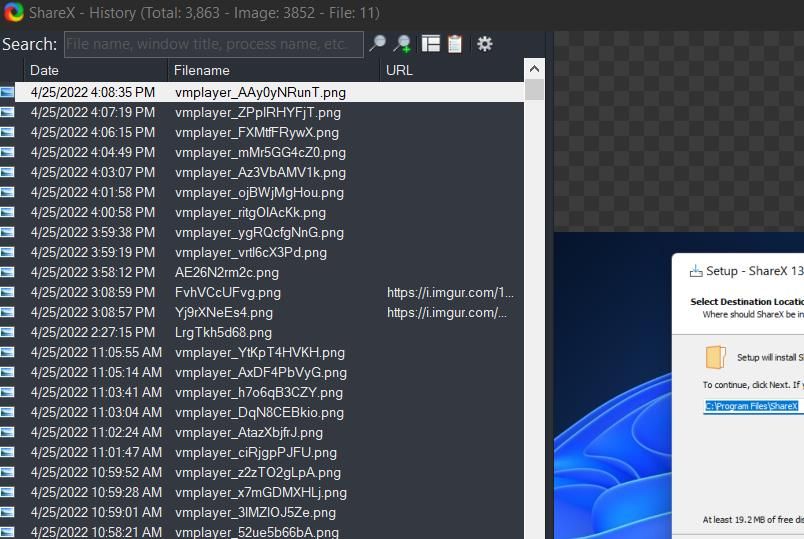This screenshot has width=804, height=539.
Task: Click image icon beside FvhVCcUFvg.png row
Action: tap(7, 292)
